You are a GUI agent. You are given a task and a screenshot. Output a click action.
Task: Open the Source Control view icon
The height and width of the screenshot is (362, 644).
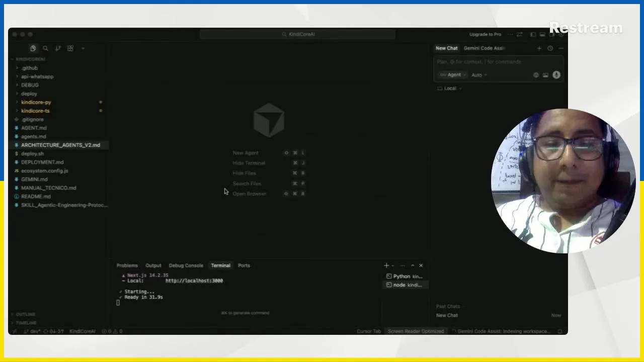pyautogui.click(x=58, y=48)
